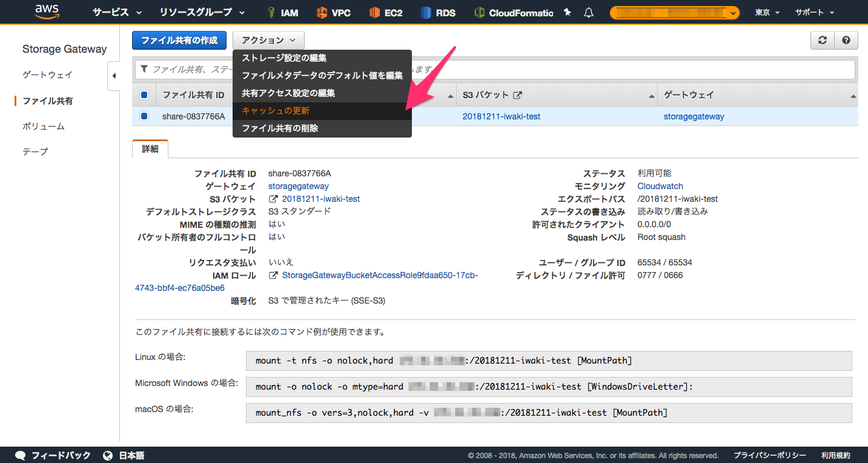
Task: Click share-0837766A cell in table
Action: pos(194,116)
